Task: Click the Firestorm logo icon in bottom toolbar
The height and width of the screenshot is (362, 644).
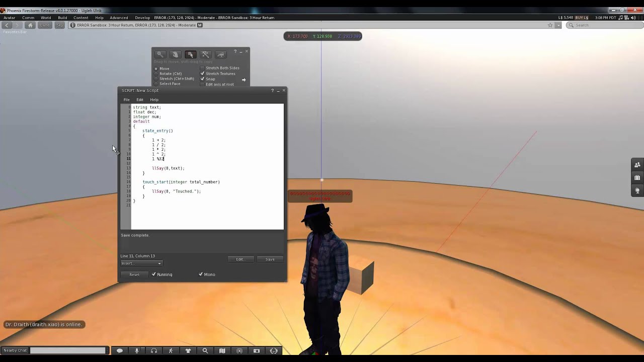Action: pyautogui.click(x=274, y=351)
